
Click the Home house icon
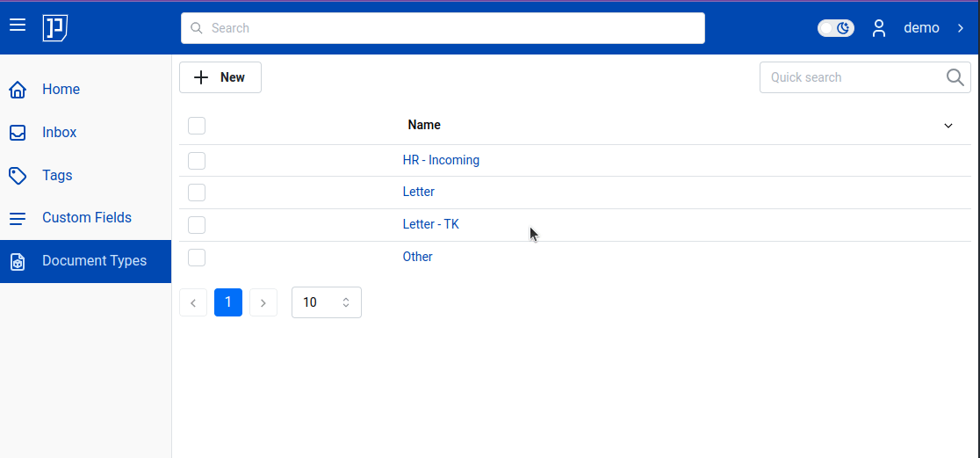18,90
